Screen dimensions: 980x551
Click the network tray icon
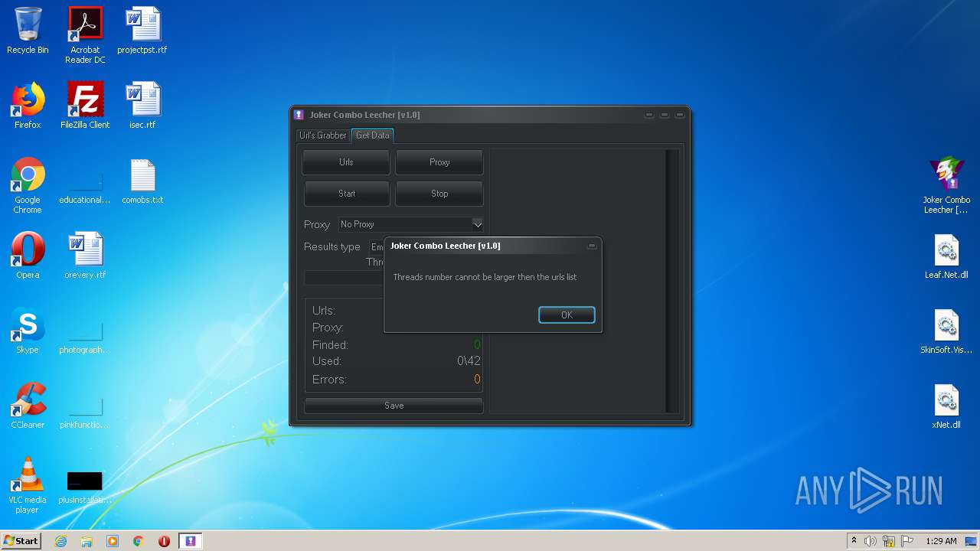[889, 541]
